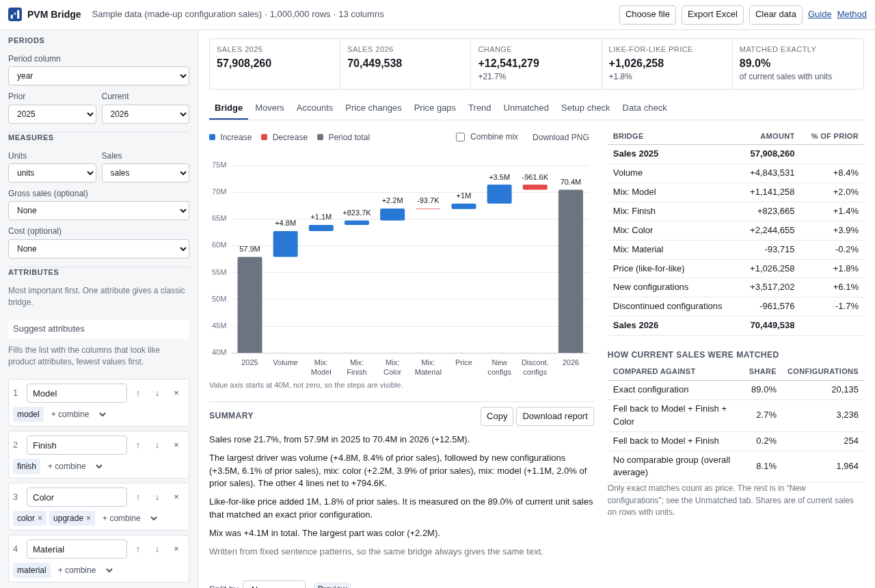Viewport: 875px width, 588px height.
Task: Open the Price gaps tab
Action: pos(435,108)
